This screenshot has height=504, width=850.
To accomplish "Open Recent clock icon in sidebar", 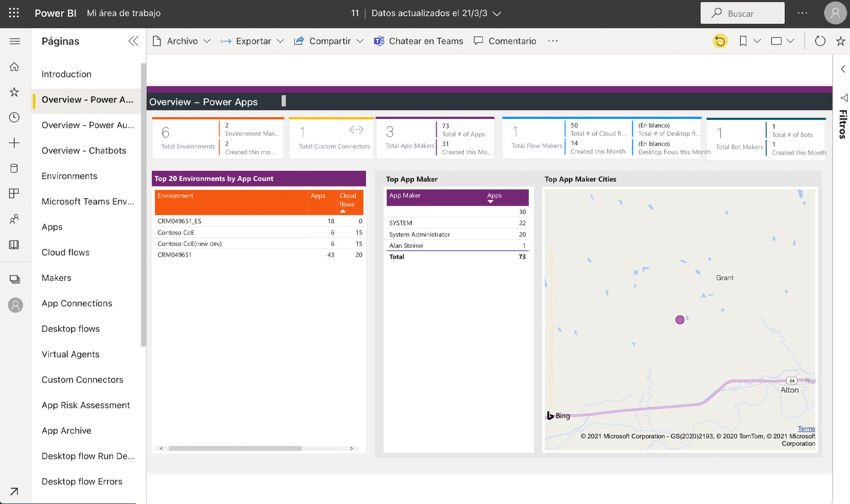I will (x=14, y=117).
